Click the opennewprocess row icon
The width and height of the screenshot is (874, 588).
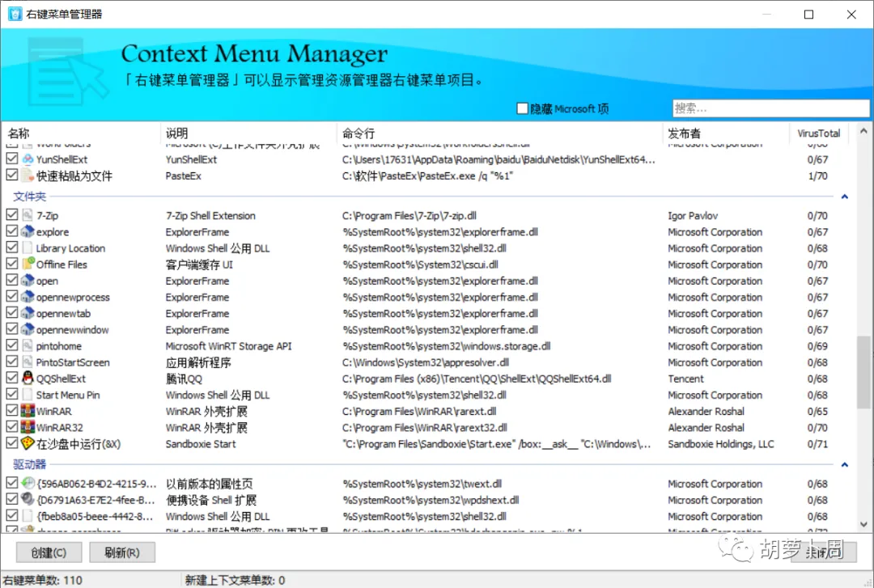[x=28, y=296]
